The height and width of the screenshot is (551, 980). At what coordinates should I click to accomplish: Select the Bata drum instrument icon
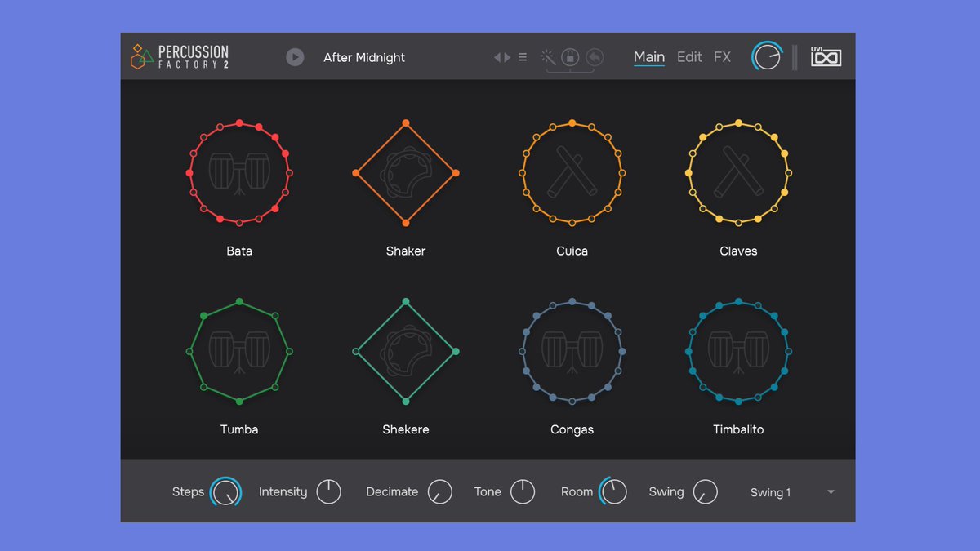[239, 174]
